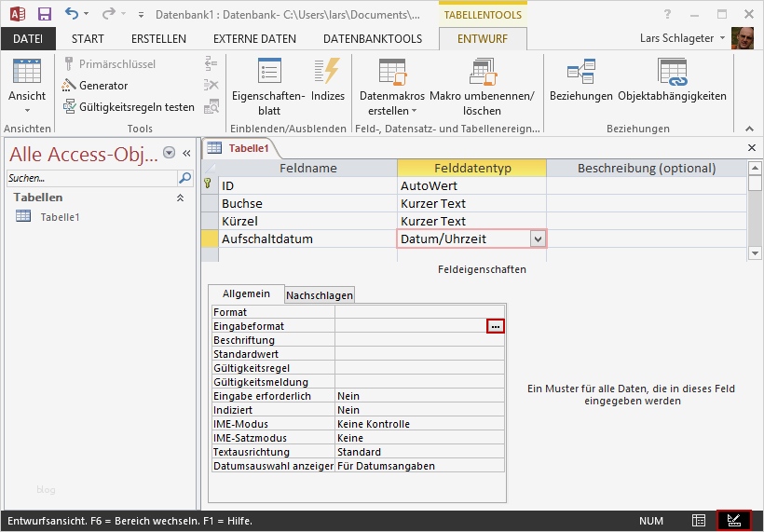764x532 pixels.
Task: Open Quick Access toolbar customize dropdown
Action: tap(141, 15)
